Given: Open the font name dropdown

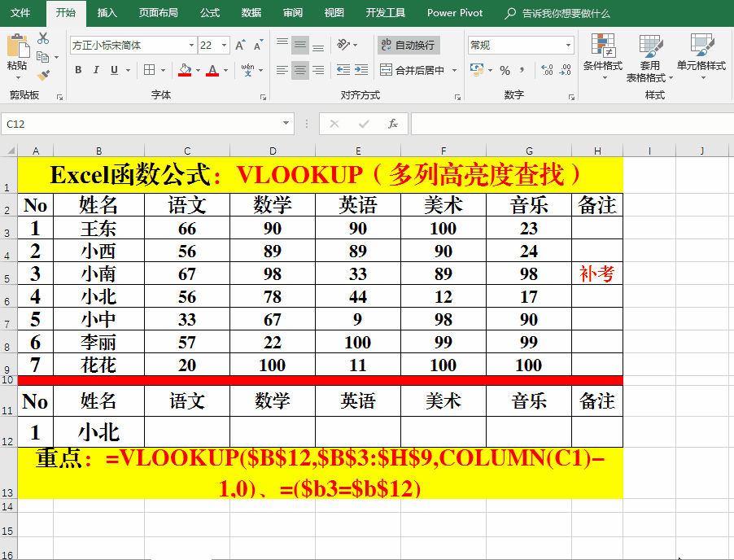Looking at the screenshot, I should pyautogui.click(x=191, y=46).
